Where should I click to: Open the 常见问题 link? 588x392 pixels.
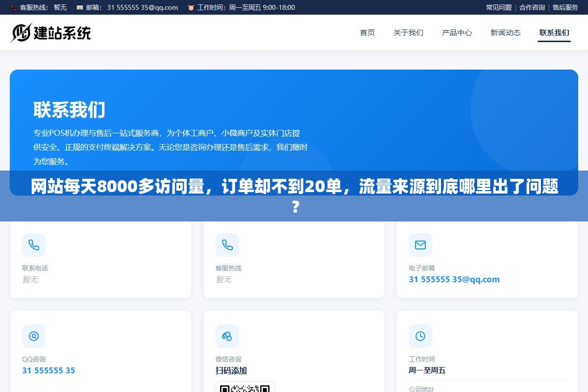pyautogui.click(x=499, y=7)
